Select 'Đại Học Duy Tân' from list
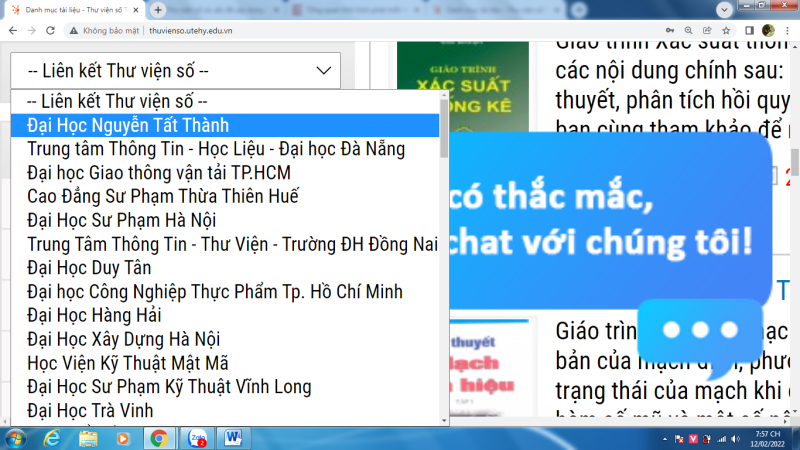Image resolution: width=800 pixels, height=450 pixels. coord(225,268)
